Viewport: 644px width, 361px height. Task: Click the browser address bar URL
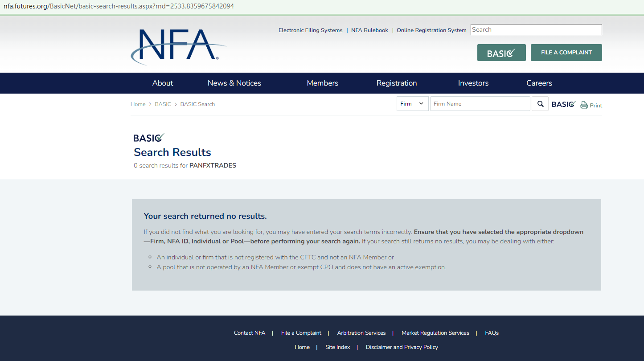[119, 6]
